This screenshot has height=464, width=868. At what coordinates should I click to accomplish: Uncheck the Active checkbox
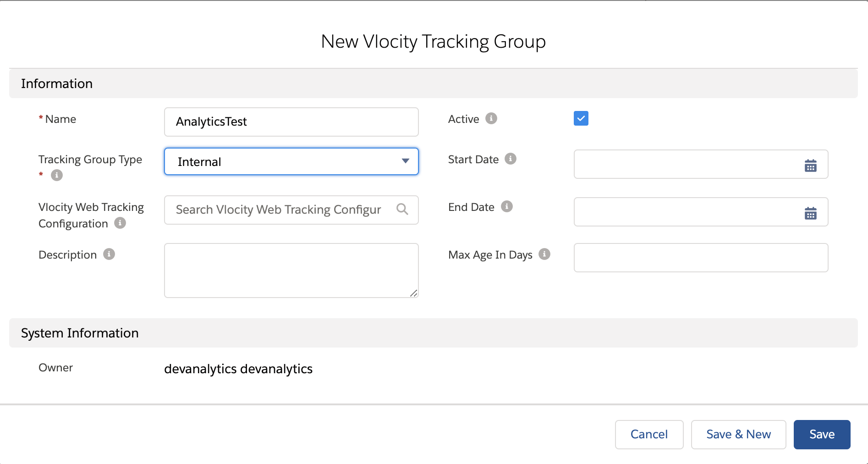tap(581, 118)
